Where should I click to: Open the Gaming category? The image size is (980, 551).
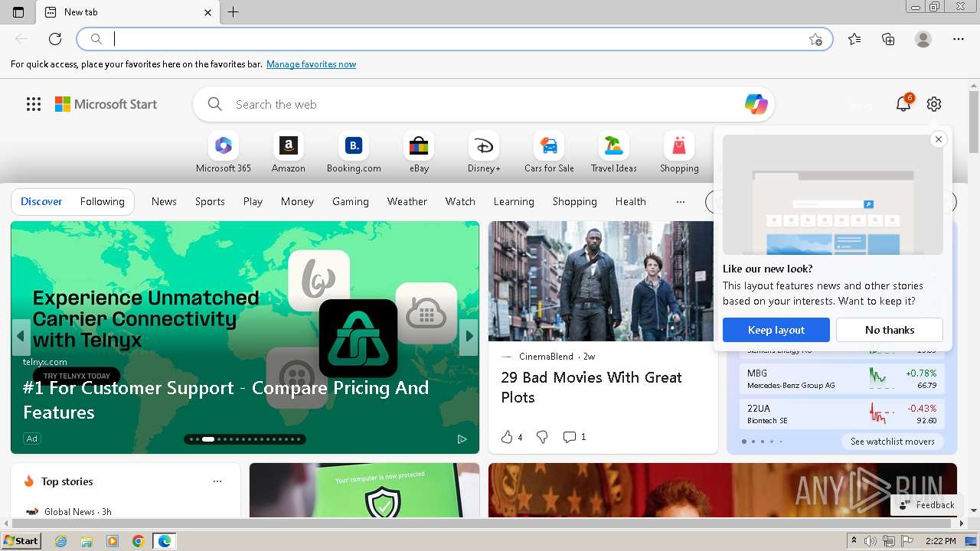351,202
